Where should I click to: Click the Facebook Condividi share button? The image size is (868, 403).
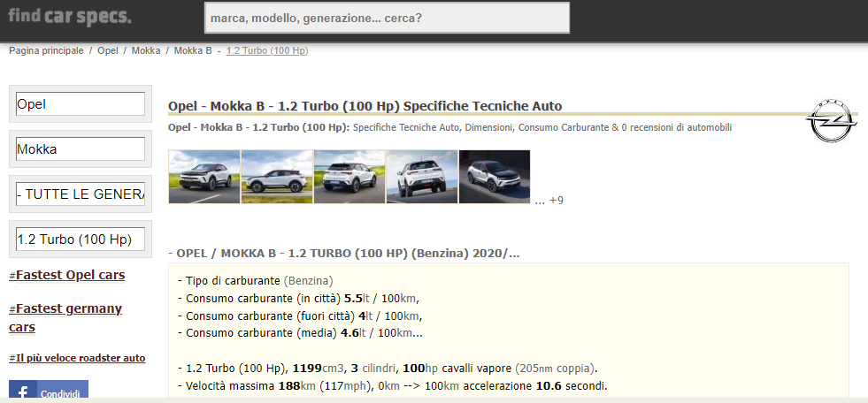point(49,392)
